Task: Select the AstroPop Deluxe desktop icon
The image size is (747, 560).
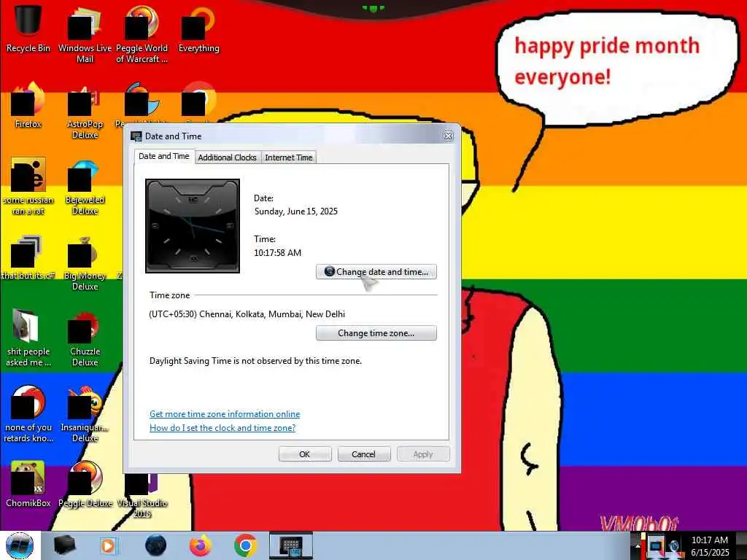Action: (x=85, y=111)
